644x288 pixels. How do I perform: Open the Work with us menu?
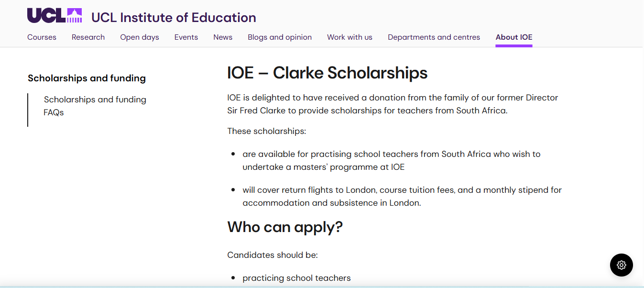pos(349,37)
